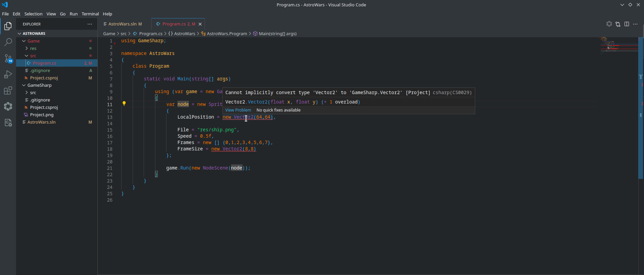Open editor More Actions ellipsis menu
The height and width of the screenshot is (275, 644).
(x=635, y=24)
